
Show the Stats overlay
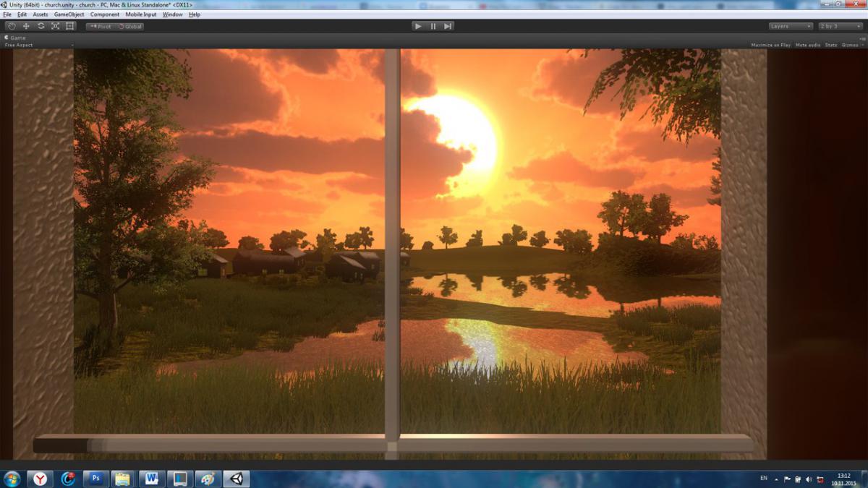pyautogui.click(x=831, y=45)
